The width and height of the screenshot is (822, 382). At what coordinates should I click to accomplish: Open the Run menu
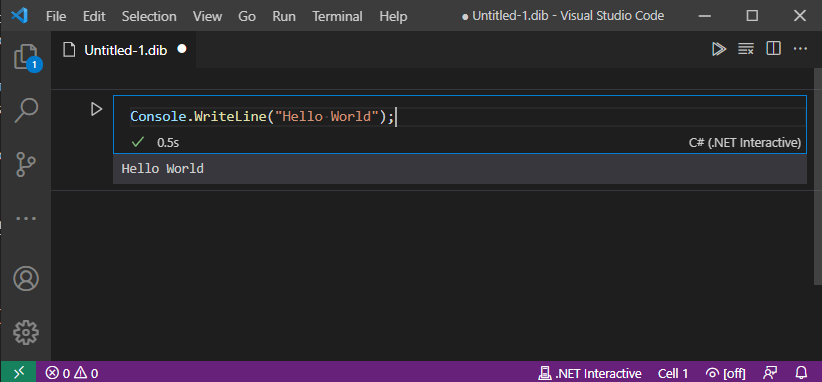284,16
